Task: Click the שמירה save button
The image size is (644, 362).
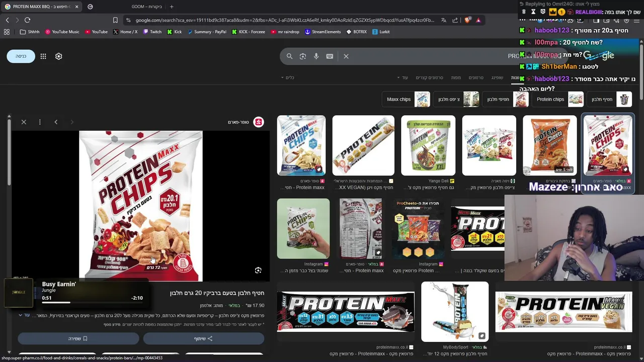Action: pos(78,339)
